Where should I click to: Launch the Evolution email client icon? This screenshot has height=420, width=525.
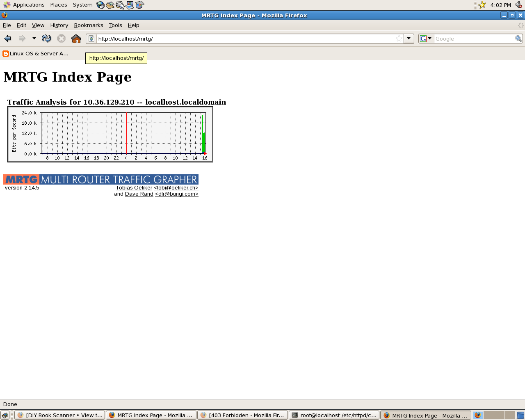point(110,5)
